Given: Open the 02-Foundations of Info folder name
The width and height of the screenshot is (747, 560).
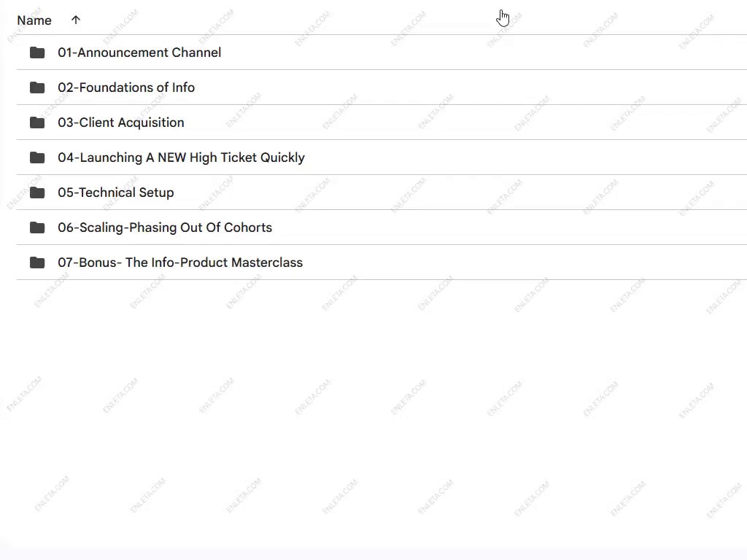Looking at the screenshot, I should click(126, 87).
